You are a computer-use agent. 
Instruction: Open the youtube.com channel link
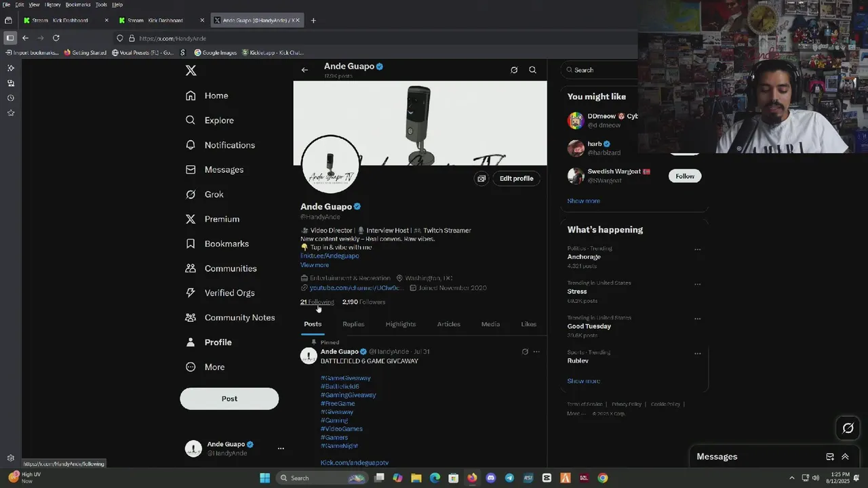coord(356,288)
